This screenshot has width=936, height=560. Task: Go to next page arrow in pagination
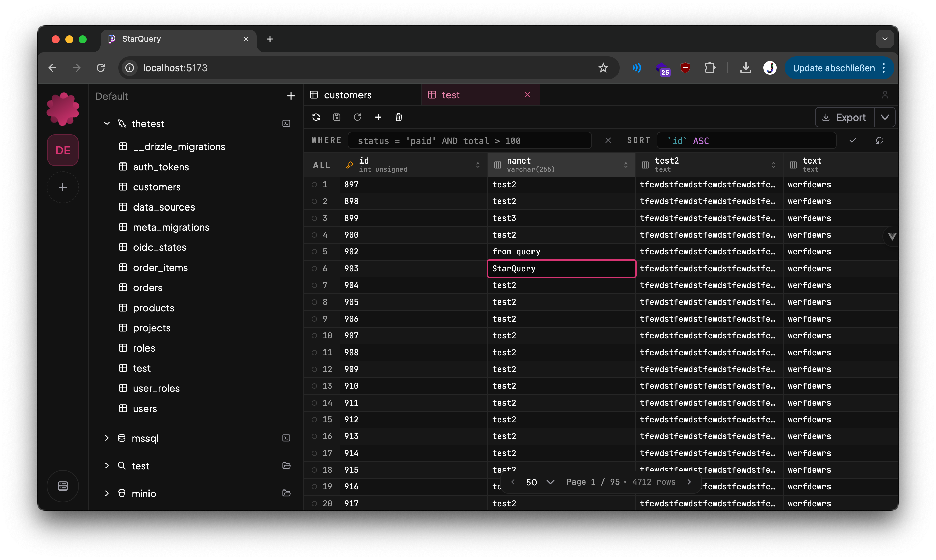coord(689,482)
